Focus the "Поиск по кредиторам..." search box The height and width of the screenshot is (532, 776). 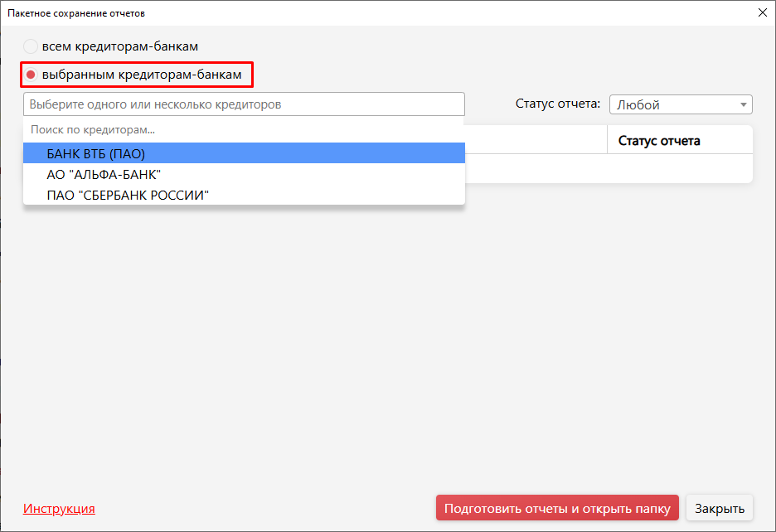244,130
